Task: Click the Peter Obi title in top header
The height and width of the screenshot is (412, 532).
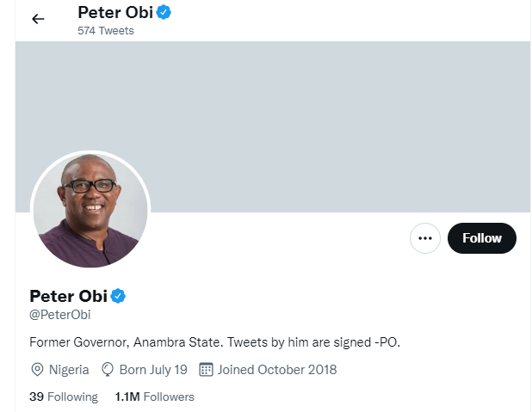Action: click(114, 13)
